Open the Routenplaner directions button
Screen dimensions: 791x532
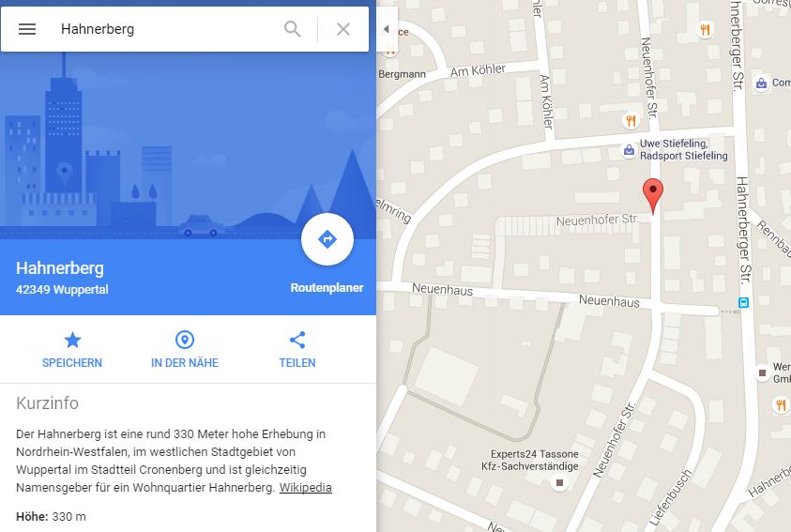click(x=327, y=239)
